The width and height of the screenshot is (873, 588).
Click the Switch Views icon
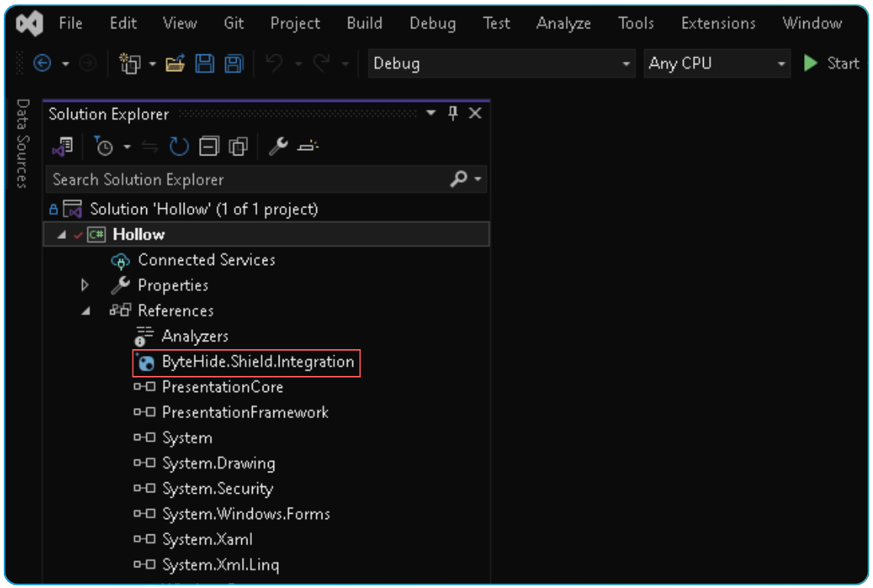pyautogui.click(x=65, y=145)
